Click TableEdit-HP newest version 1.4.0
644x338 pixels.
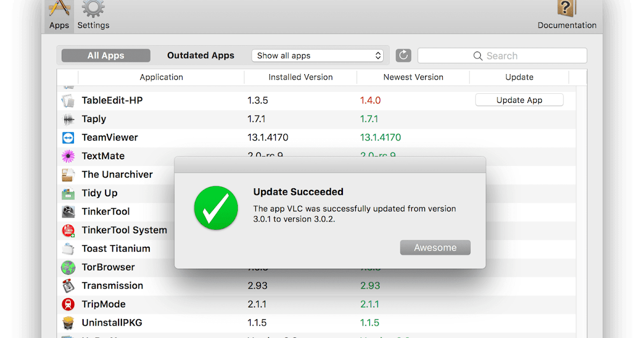pos(370,100)
